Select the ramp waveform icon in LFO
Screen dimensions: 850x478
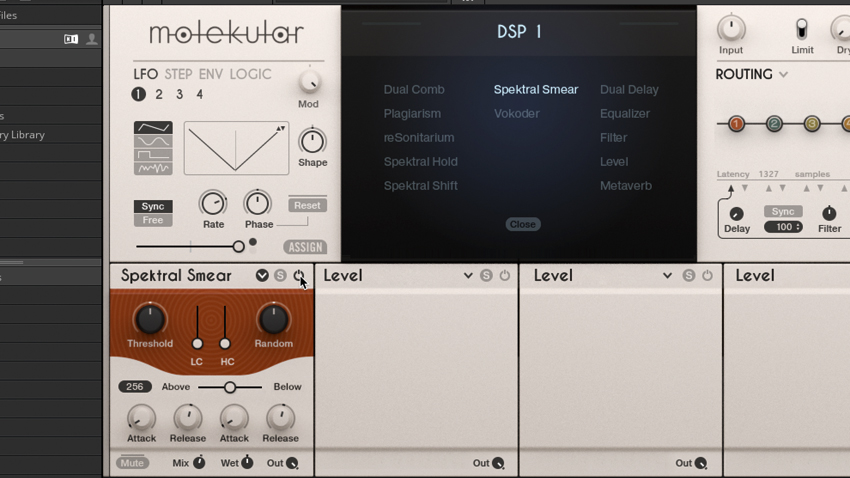(153, 127)
